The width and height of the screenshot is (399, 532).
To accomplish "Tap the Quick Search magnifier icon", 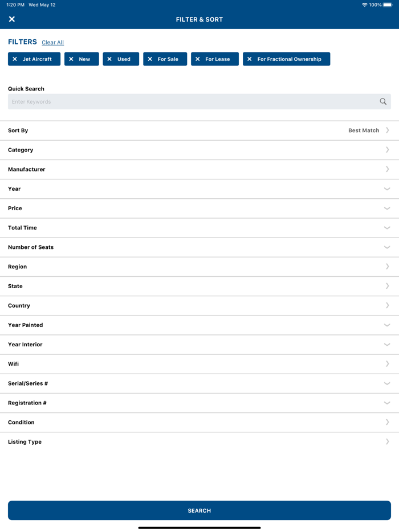I will pos(383,102).
